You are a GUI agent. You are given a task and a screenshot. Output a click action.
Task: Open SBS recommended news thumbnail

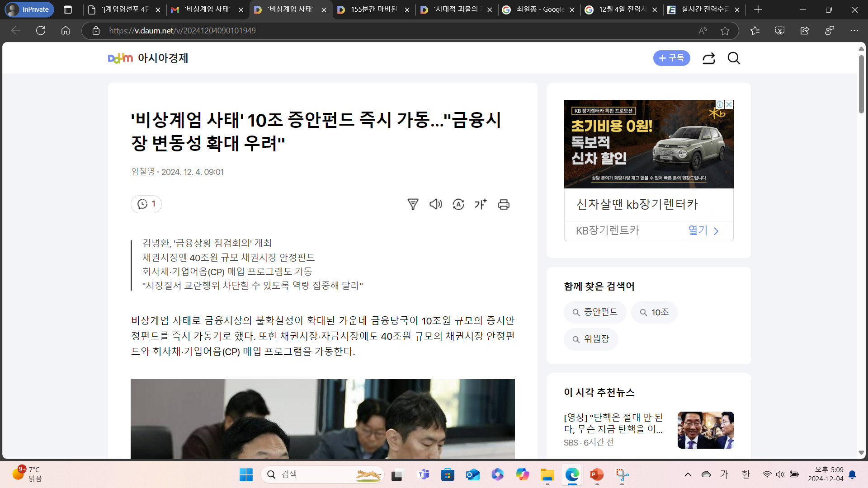click(705, 430)
